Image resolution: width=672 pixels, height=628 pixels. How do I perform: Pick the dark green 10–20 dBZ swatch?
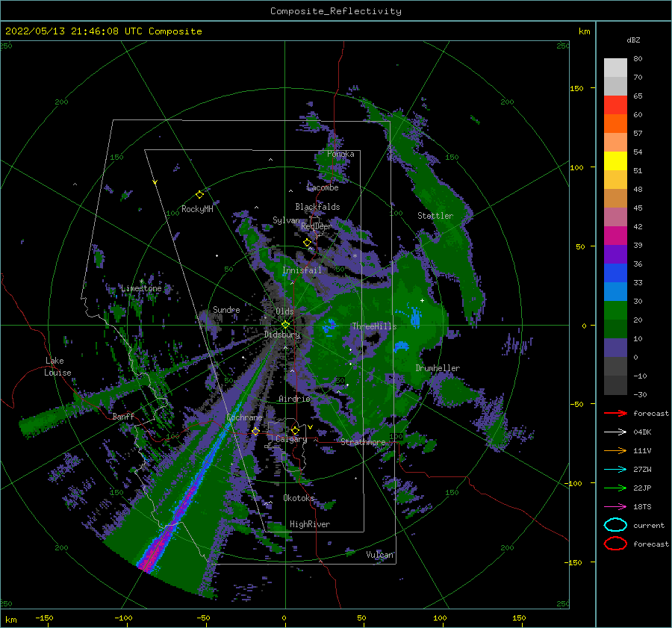[x=615, y=329]
